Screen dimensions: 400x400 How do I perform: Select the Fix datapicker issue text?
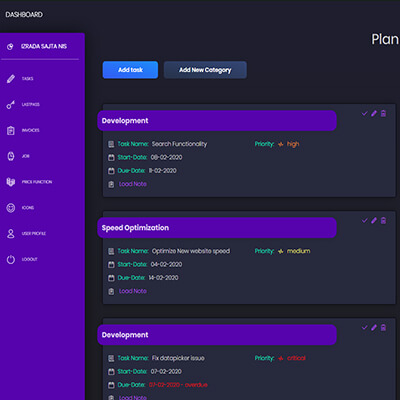pyautogui.click(x=178, y=358)
